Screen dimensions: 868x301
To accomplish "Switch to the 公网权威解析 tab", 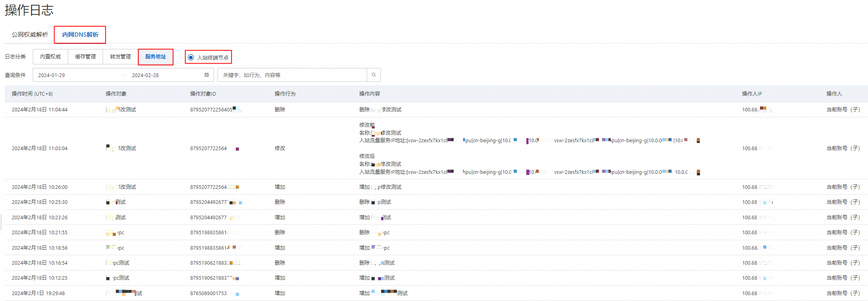I will (30, 35).
